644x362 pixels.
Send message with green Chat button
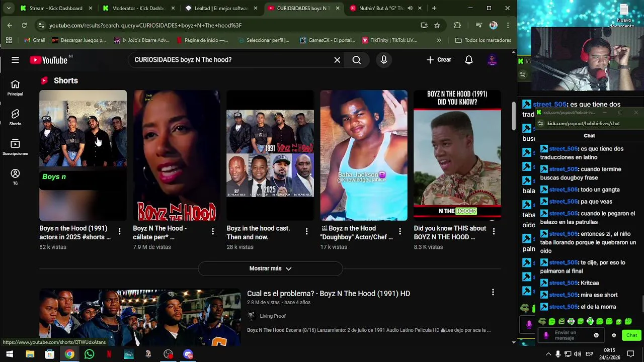point(631,335)
